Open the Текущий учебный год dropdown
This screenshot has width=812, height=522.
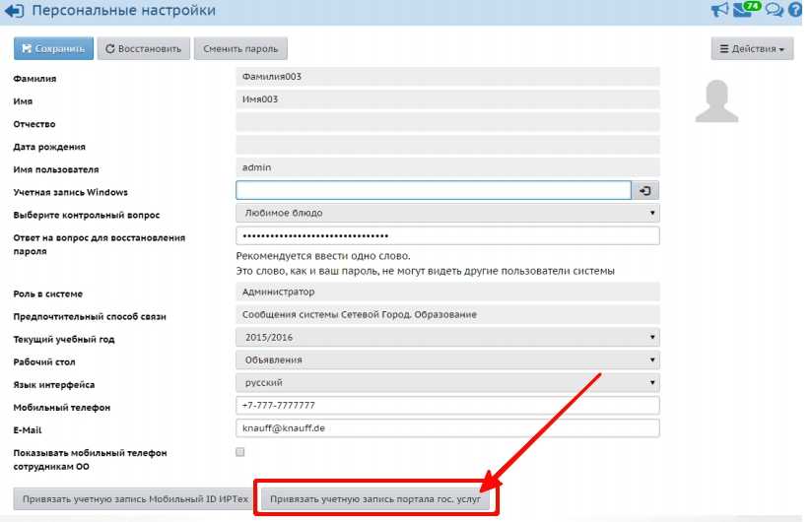click(x=447, y=339)
